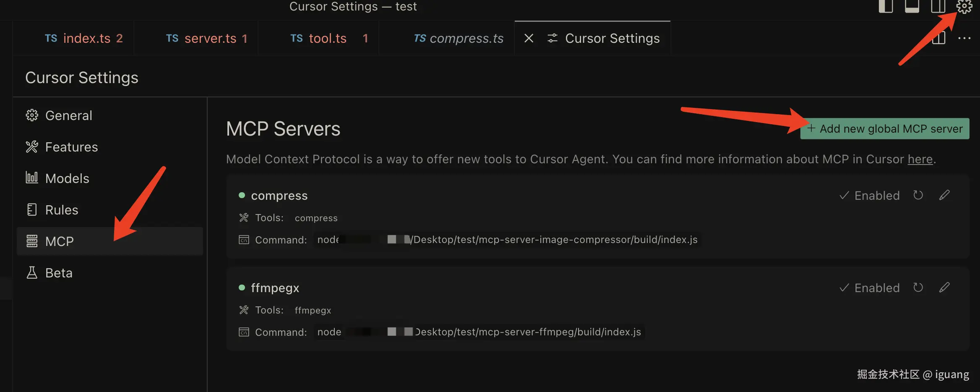Click the compress server name
This screenshot has width=980, height=392.
pyautogui.click(x=279, y=196)
